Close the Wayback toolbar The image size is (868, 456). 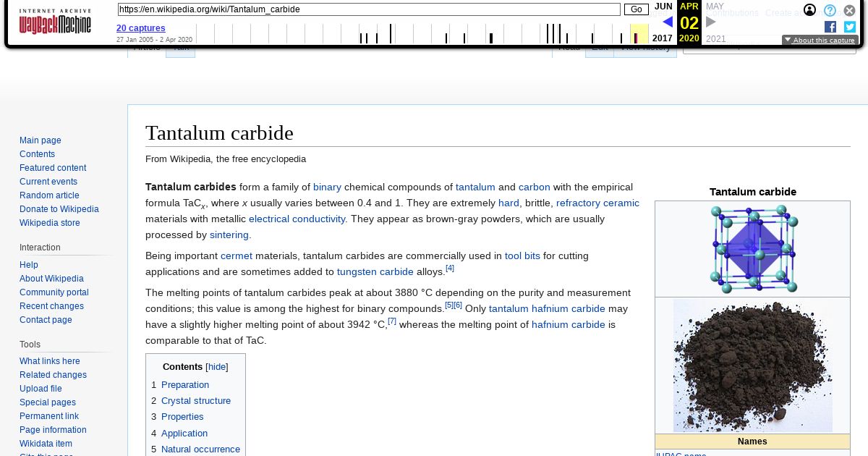point(850,10)
